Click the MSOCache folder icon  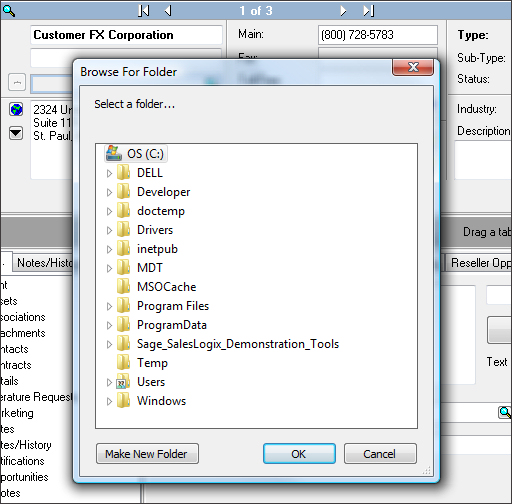point(124,286)
